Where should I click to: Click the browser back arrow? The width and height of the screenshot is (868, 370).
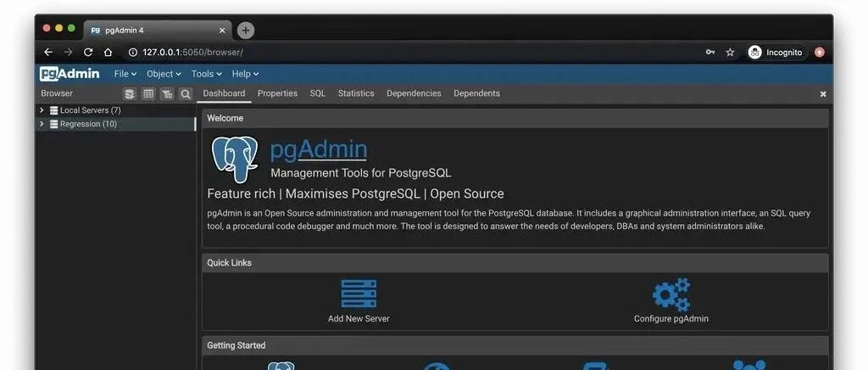pos(48,52)
